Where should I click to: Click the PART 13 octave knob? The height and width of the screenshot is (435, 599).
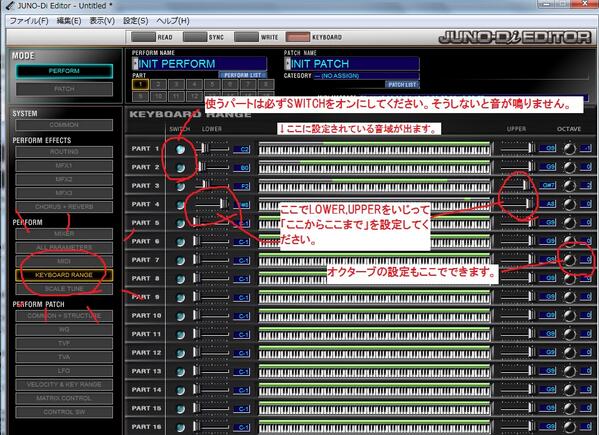[x=570, y=371]
